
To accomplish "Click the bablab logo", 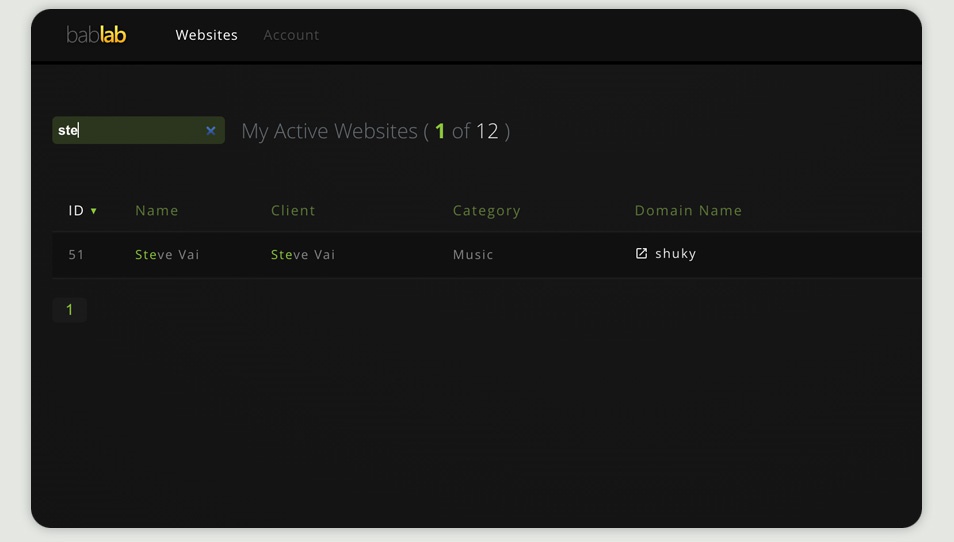I will [96, 35].
